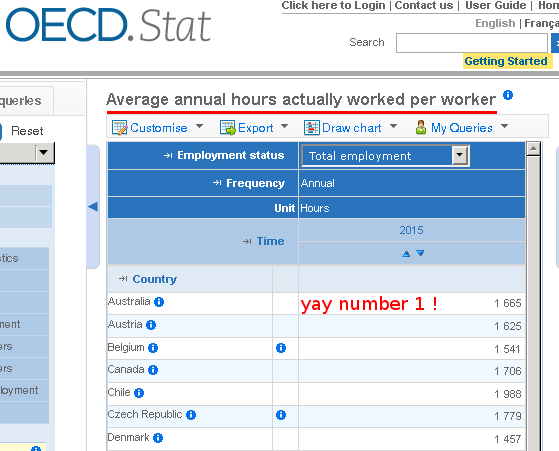Open the info icon beside Canada

click(x=153, y=370)
